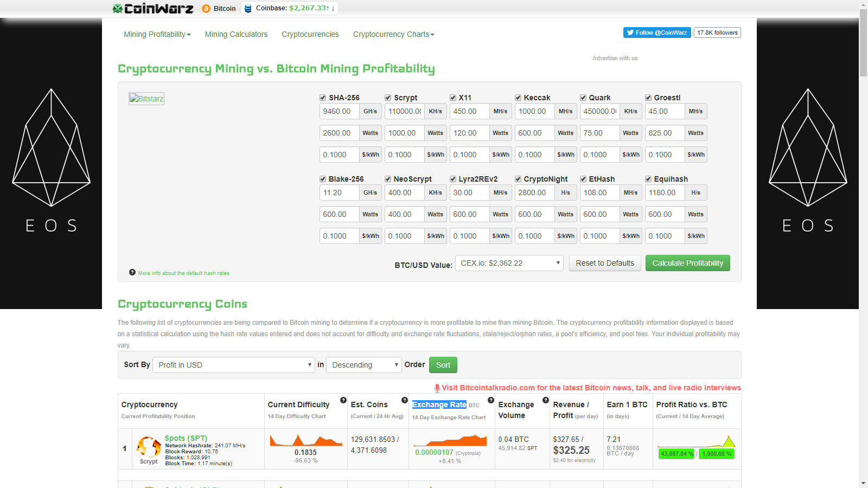Toggle the NeoScrypt checkbox
This screenshot has height=488, width=868.
pyautogui.click(x=388, y=179)
